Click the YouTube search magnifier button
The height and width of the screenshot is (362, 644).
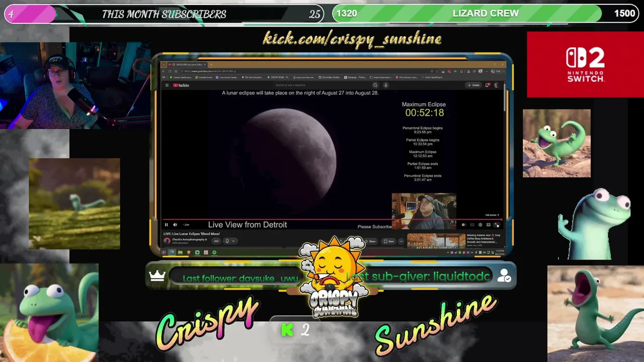(x=375, y=85)
